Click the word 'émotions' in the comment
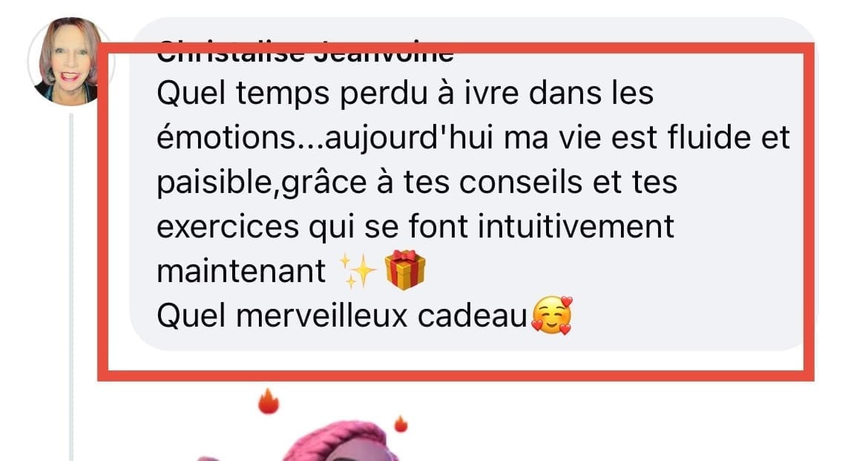 tap(228, 137)
